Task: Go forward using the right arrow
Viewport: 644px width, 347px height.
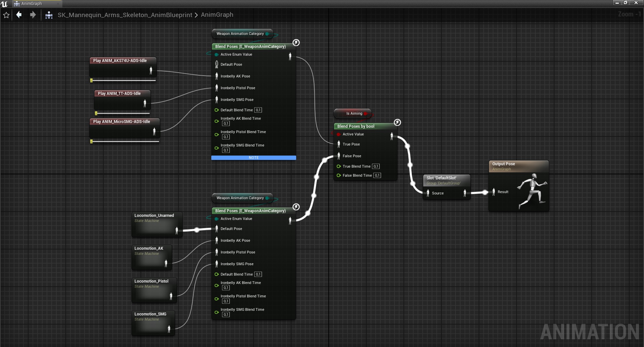Action: [33, 15]
